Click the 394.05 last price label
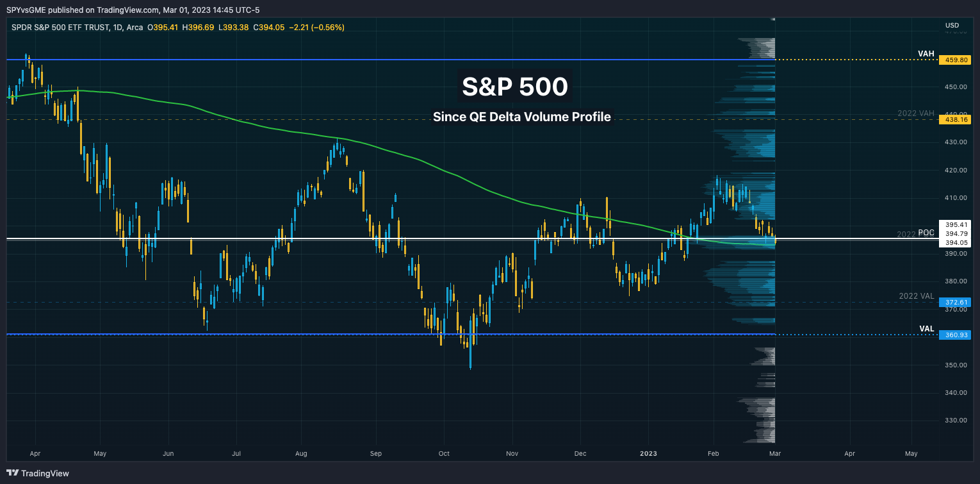This screenshot has width=980, height=484. pyautogui.click(x=955, y=243)
